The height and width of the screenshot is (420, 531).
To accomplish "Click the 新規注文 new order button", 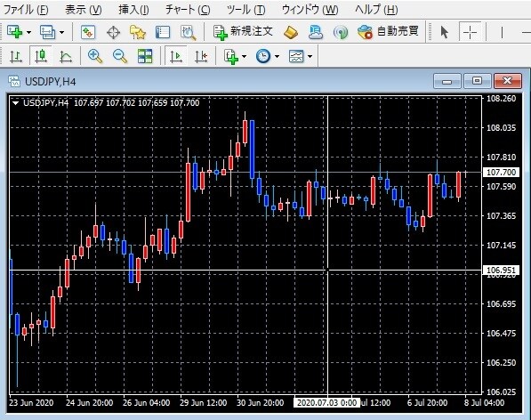I will pos(243,32).
